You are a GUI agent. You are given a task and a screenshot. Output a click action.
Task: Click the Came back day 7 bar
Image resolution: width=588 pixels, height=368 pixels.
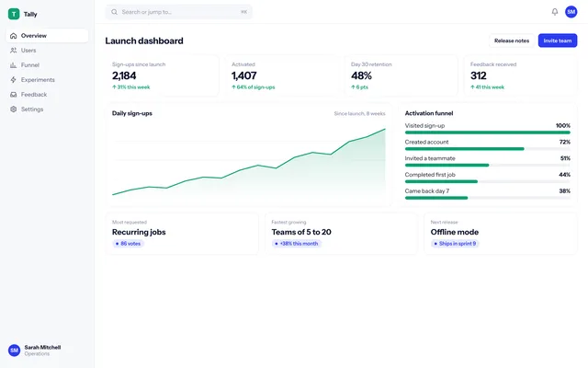pyautogui.click(x=488, y=198)
